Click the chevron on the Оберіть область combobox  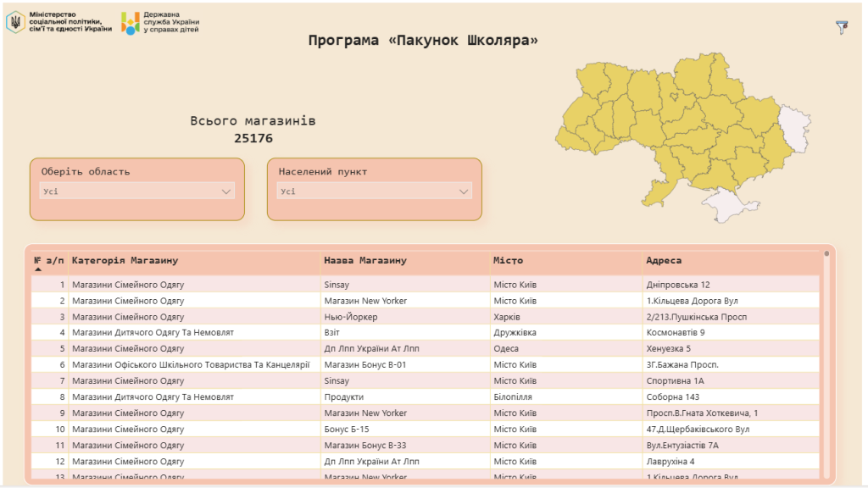[226, 191]
